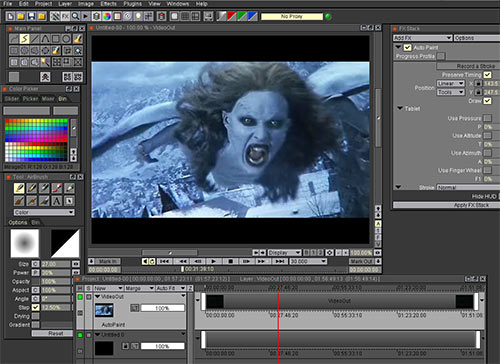
Task: Open the Add FX dropdown
Action: click(x=422, y=38)
